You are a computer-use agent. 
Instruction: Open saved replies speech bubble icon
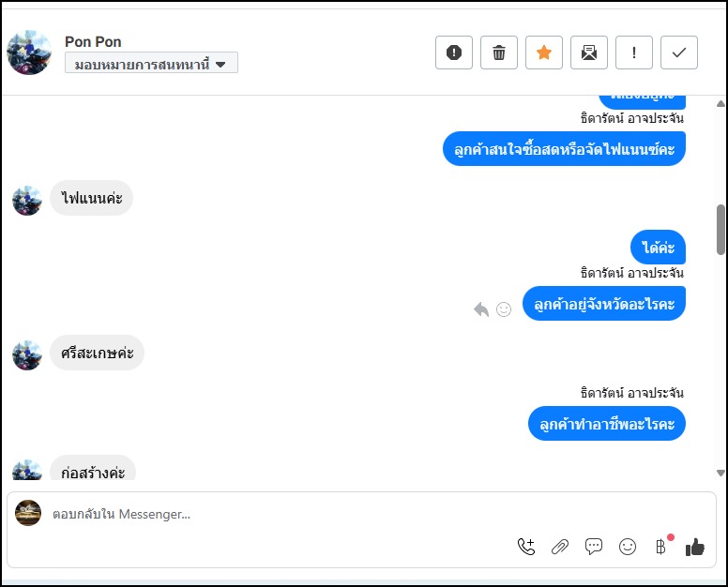pyautogui.click(x=594, y=547)
